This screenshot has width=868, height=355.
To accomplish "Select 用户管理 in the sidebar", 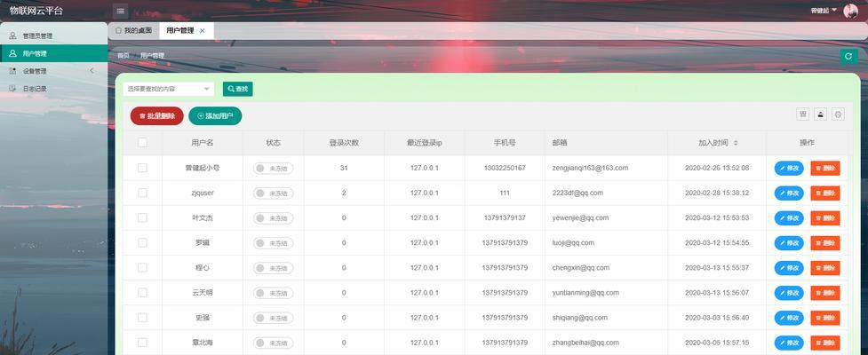I will click(53, 53).
